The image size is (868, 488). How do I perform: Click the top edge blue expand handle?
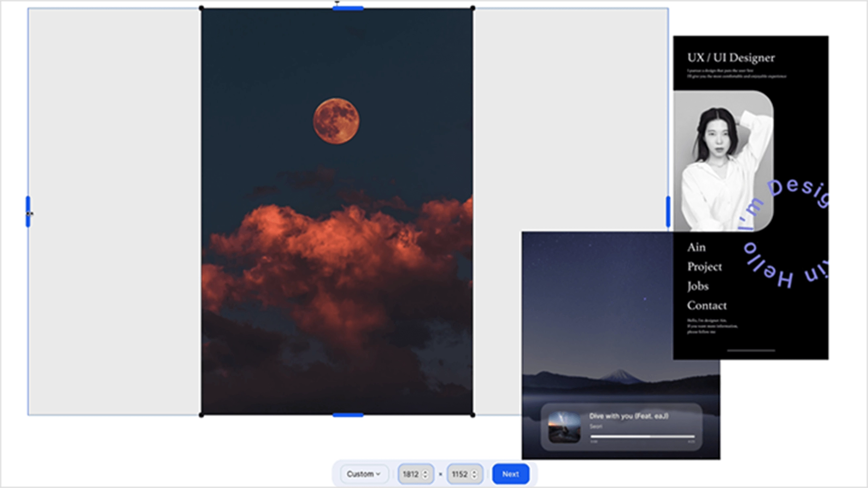tap(348, 8)
